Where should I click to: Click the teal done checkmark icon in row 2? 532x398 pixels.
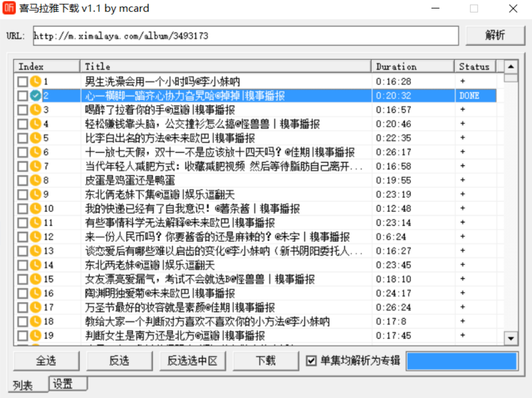tap(35, 96)
